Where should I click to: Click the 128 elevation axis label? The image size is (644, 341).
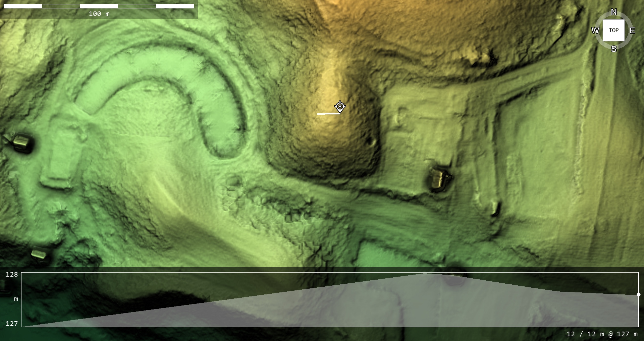pos(12,274)
